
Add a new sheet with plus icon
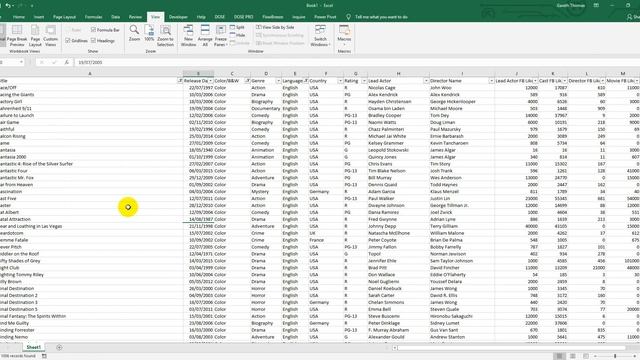click(x=59, y=347)
